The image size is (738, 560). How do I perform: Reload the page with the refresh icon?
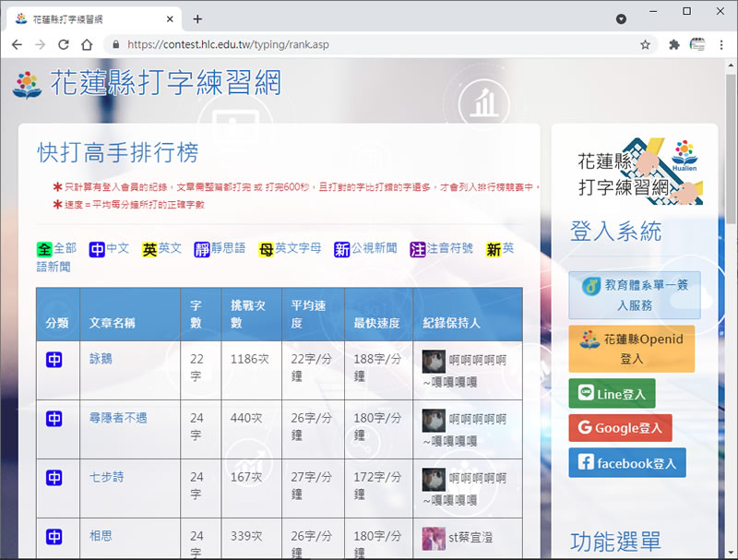click(64, 44)
